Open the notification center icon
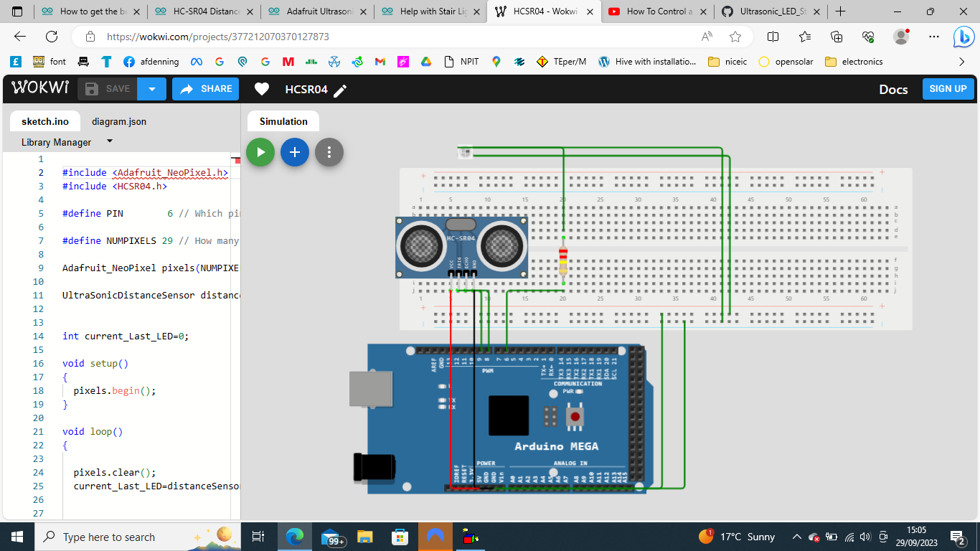Viewport: 980px width, 551px height. pos(958,537)
